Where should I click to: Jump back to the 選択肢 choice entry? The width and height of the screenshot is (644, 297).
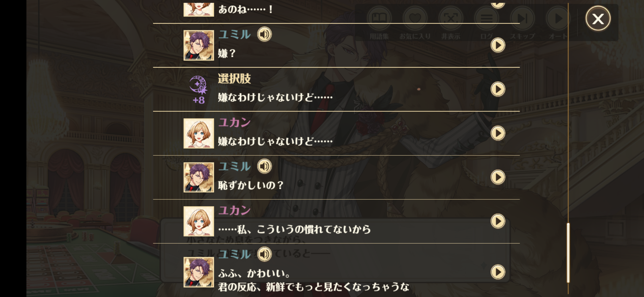click(x=498, y=89)
